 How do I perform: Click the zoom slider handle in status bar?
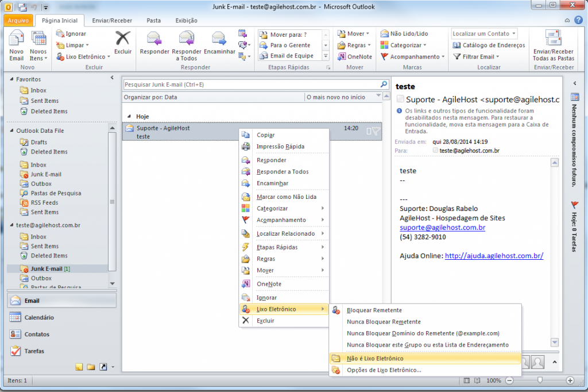click(x=540, y=381)
